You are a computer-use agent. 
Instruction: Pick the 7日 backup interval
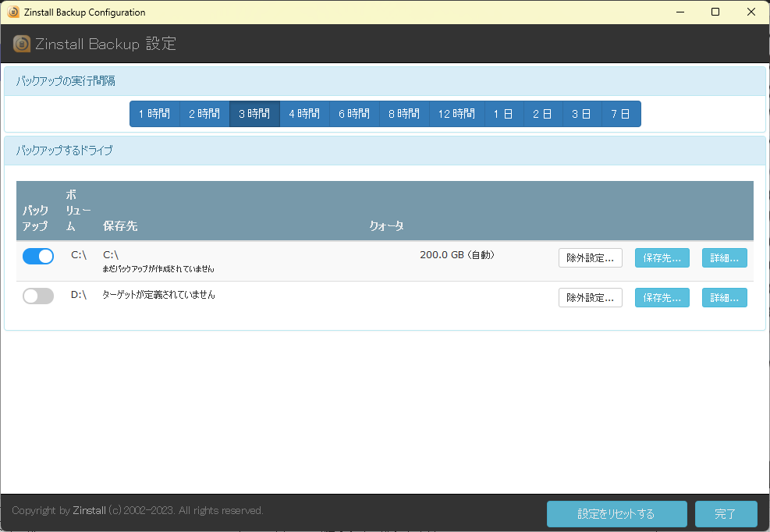pyautogui.click(x=621, y=114)
